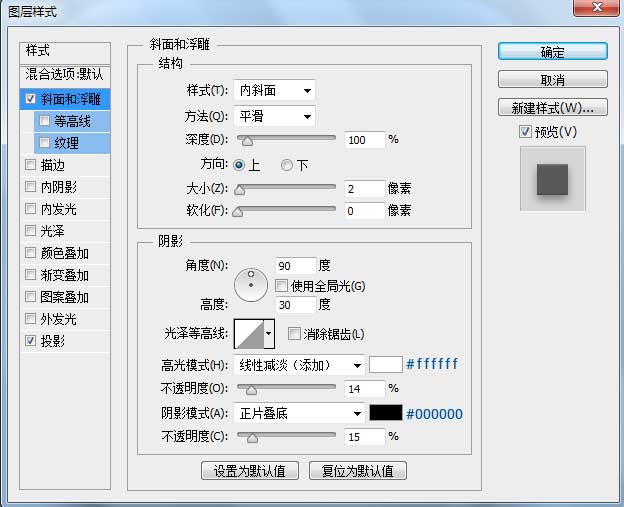Open the 样式(T) 内斜面 dropdown

[x=274, y=90]
